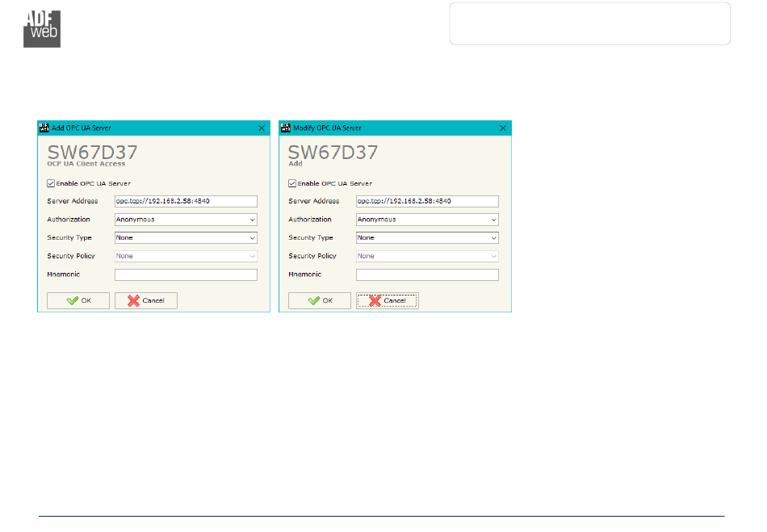Click 'Modify OPC UA Server' window title
Screen dimensions: 767x532
tap(327, 128)
